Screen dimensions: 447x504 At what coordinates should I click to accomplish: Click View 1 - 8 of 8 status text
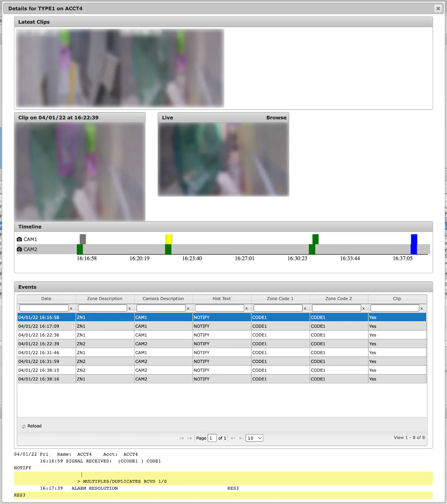[409, 438]
